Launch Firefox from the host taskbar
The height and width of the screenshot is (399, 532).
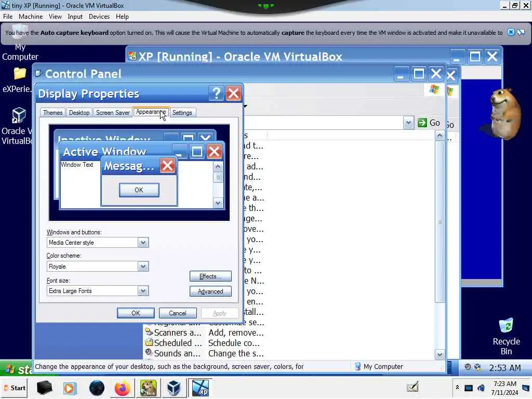tap(122, 388)
